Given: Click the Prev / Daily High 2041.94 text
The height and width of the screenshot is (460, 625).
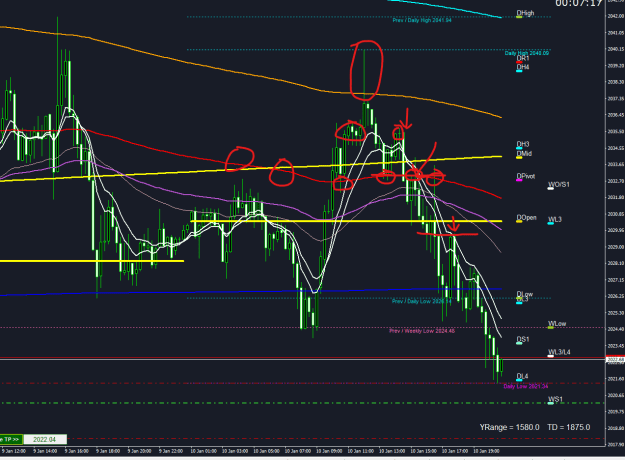Looking at the screenshot, I should (422, 20).
